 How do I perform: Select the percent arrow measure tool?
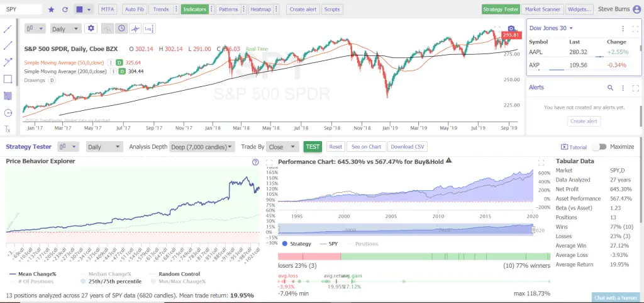pyautogui.click(x=8, y=62)
